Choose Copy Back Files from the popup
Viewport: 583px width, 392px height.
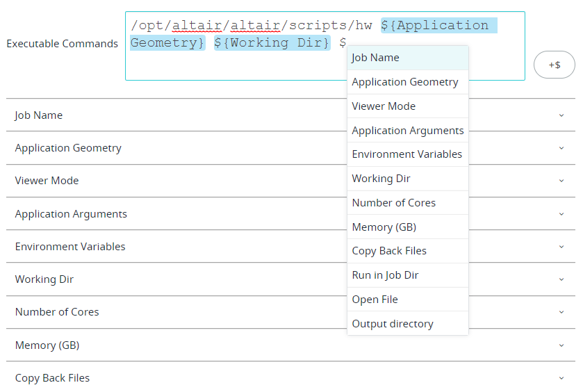(407, 251)
